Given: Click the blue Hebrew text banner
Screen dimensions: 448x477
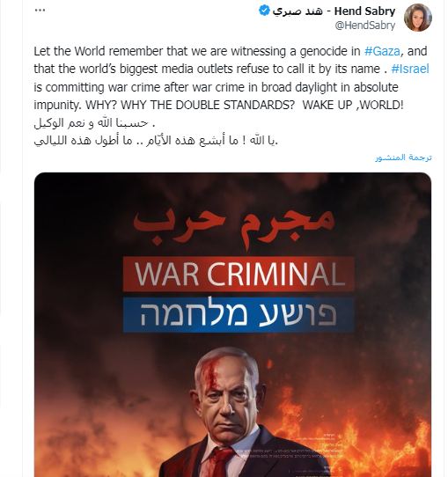Looking at the screenshot, I should [239, 314].
